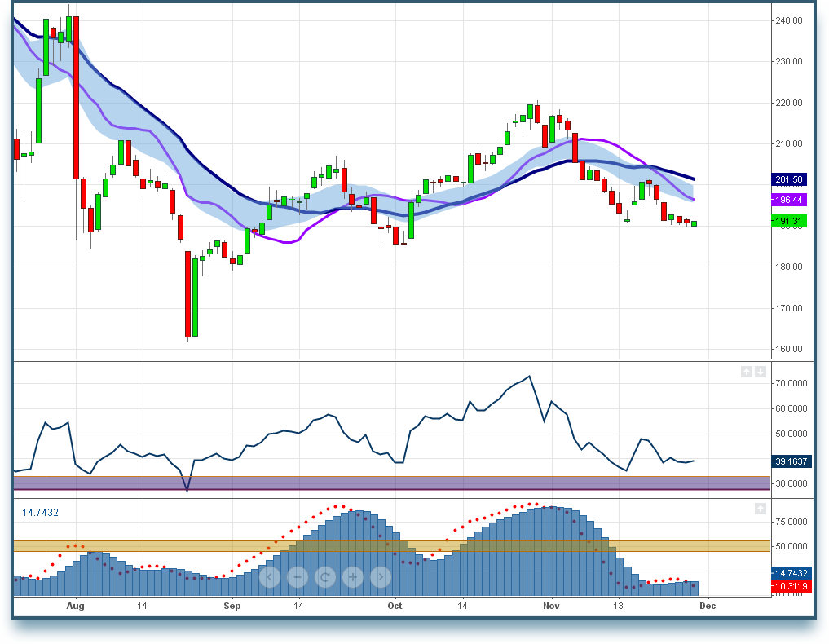Click the 13 date label on the time axis
Screen dimensions: 829x644
tap(618, 606)
